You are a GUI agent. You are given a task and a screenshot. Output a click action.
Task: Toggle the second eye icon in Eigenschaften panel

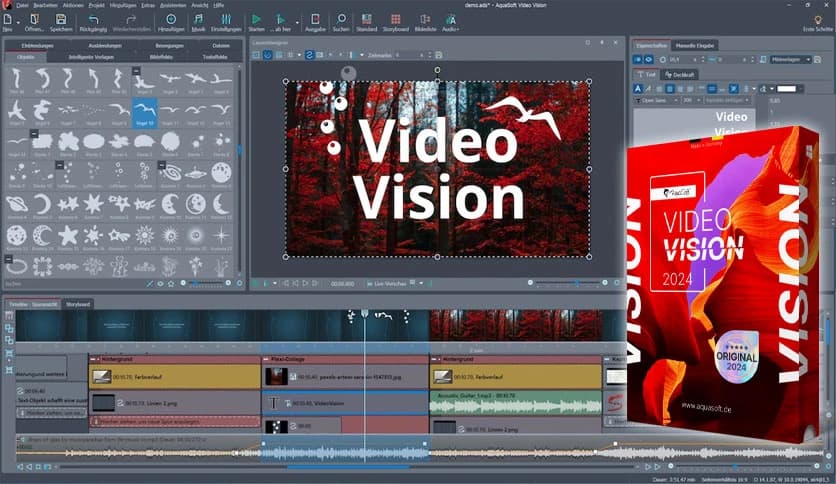648,60
